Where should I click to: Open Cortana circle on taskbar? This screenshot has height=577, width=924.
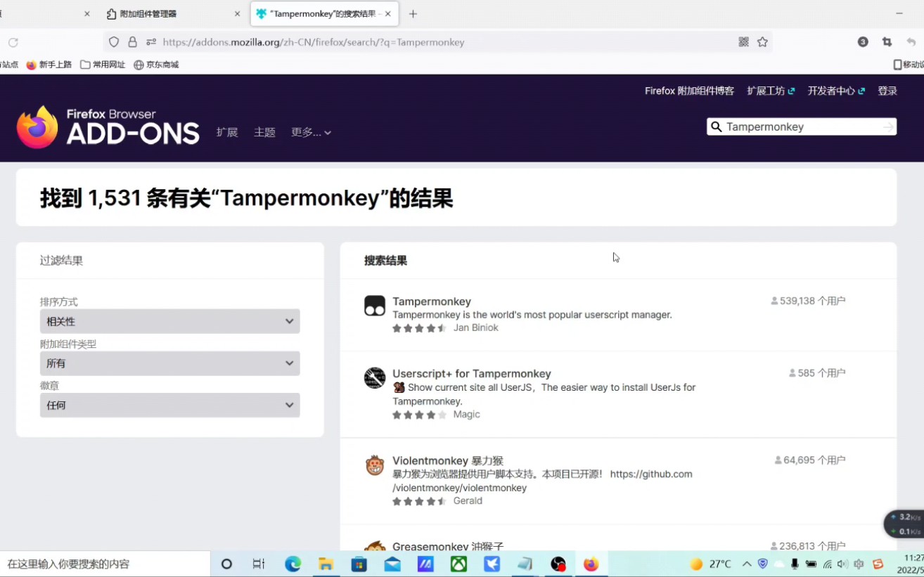click(226, 564)
